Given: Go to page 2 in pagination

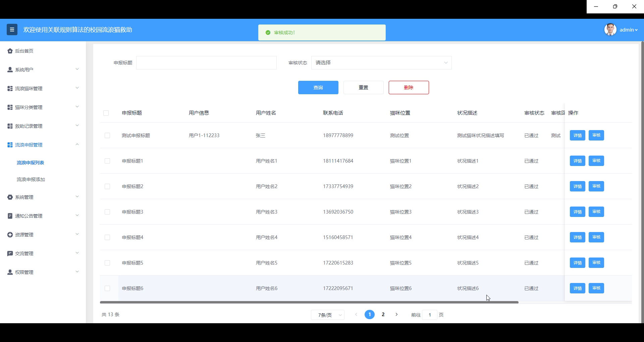Looking at the screenshot, I should pos(383,315).
